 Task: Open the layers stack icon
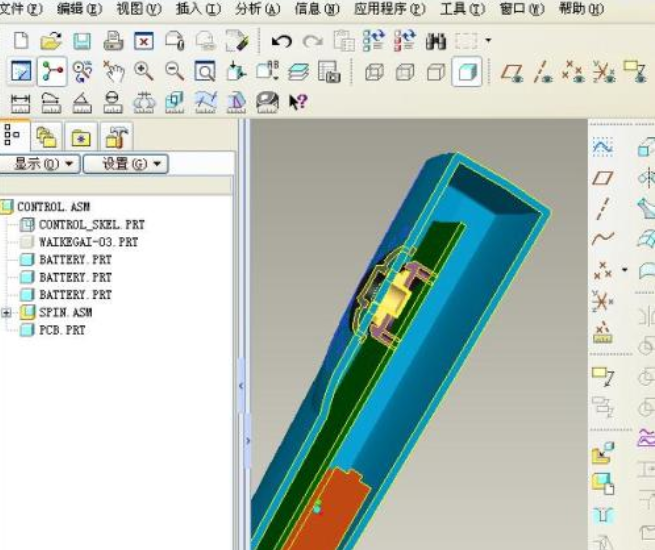(x=298, y=71)
